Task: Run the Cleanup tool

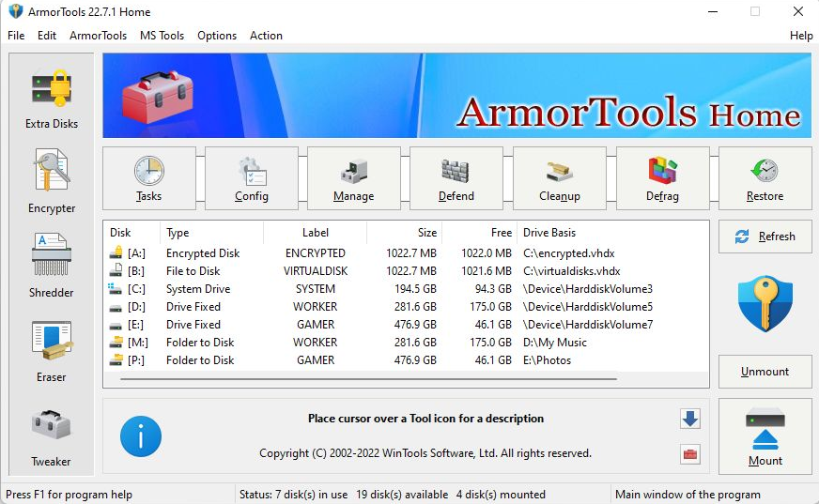Action: [560, 178]
